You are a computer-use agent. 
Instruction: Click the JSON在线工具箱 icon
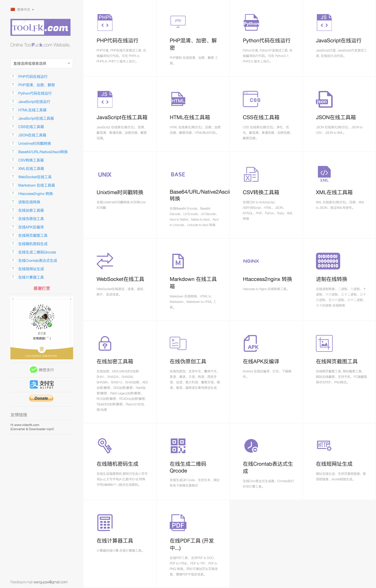coord(324,100)
